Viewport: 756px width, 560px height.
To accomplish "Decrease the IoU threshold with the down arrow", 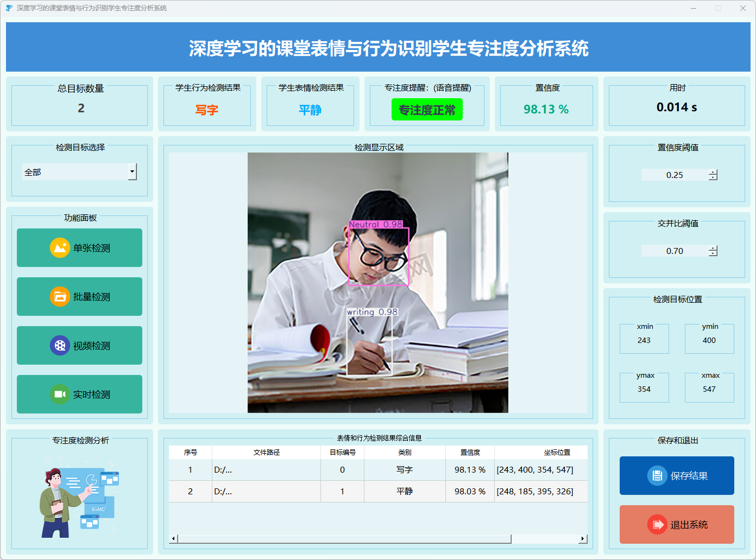I will tap(713, 253).
